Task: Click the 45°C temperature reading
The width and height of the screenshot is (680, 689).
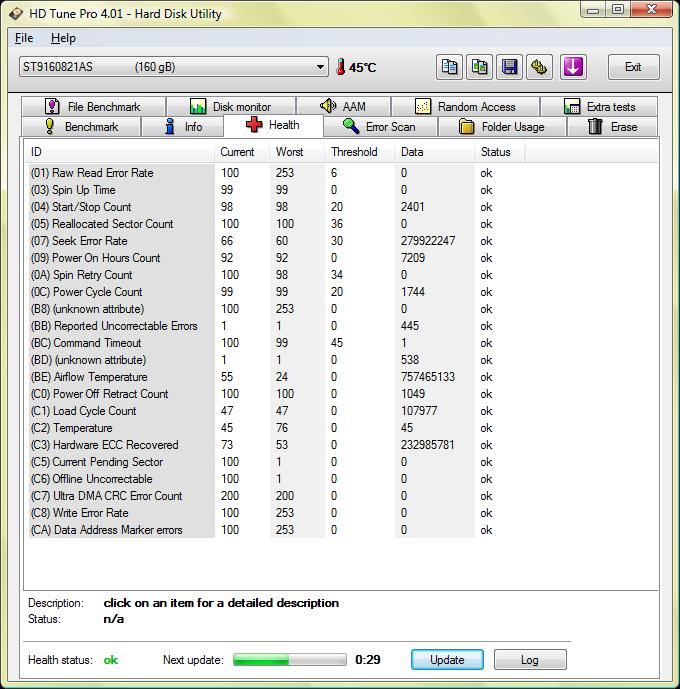Action: coord(363,67)
